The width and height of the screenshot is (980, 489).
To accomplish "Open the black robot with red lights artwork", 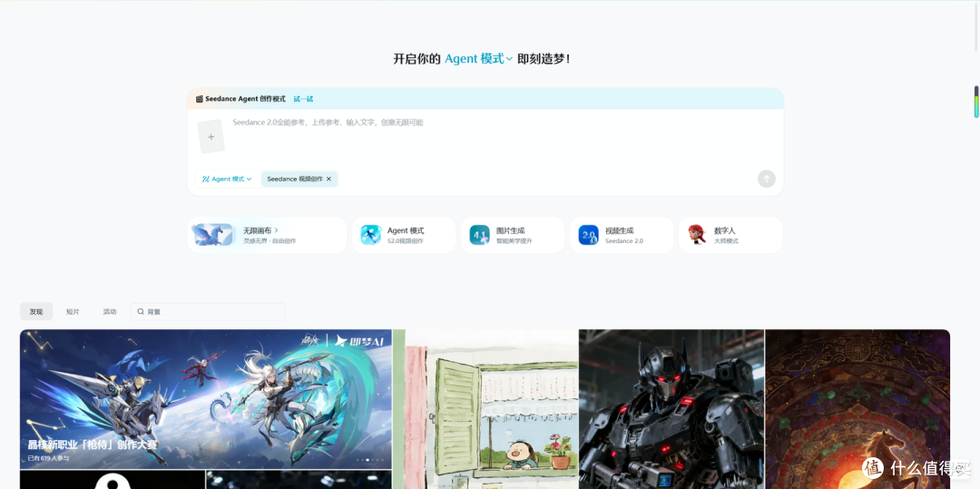I will click(671, 409).
